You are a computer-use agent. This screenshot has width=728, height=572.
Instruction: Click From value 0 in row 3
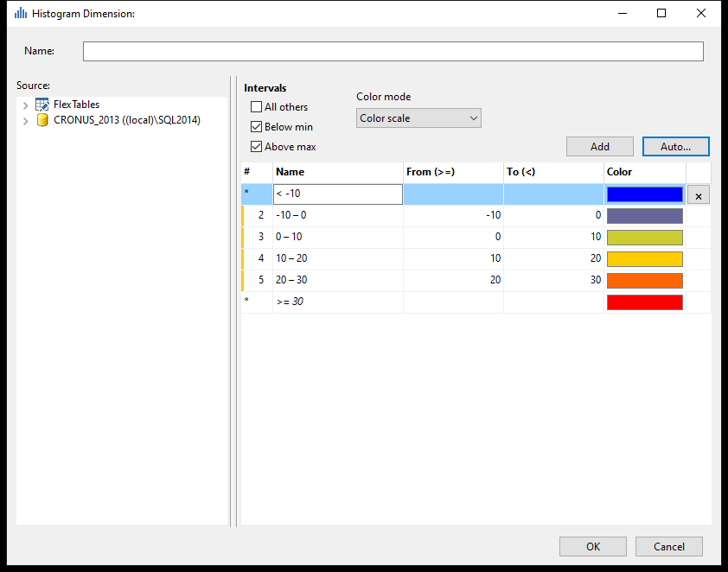pyautogui.click(x=453, y=237)
